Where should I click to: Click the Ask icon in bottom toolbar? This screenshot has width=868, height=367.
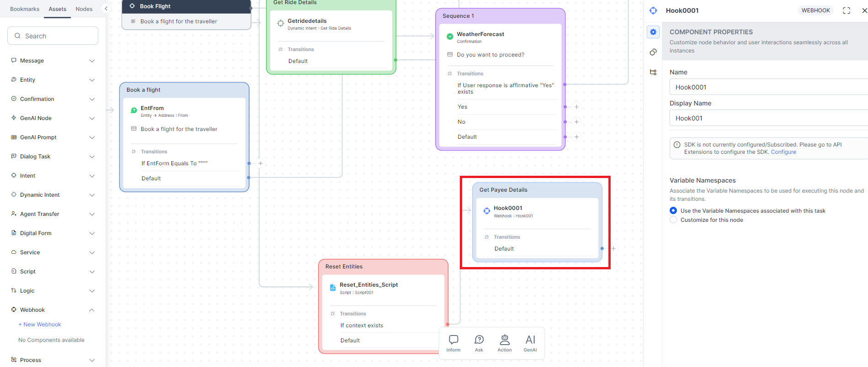coord(479,343)
